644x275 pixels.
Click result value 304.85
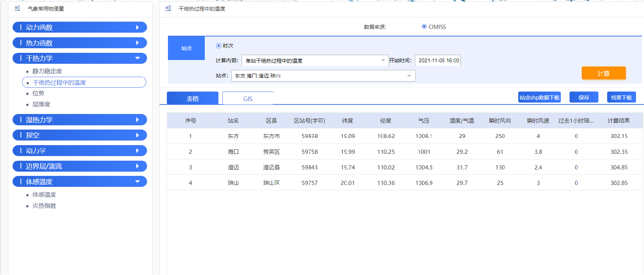point(619,167)
